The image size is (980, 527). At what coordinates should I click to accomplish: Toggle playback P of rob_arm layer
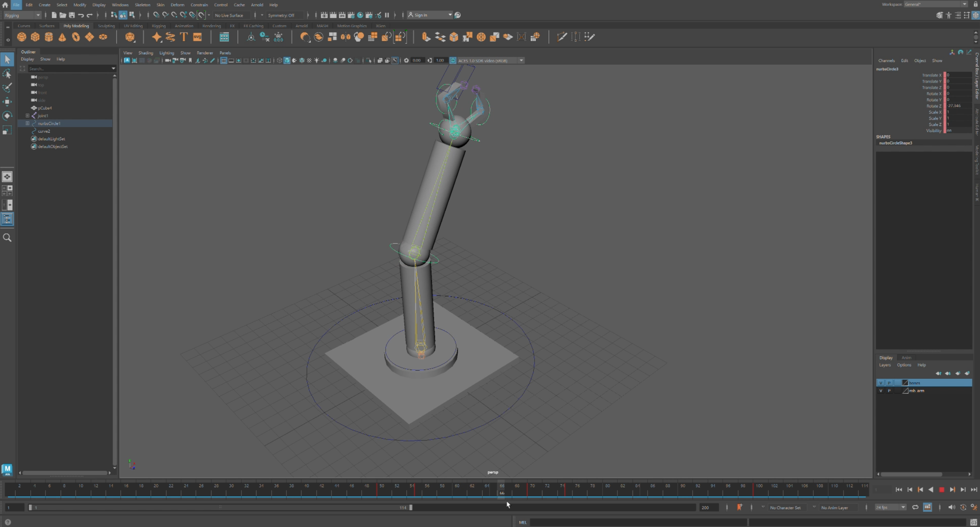click(889, 390)
